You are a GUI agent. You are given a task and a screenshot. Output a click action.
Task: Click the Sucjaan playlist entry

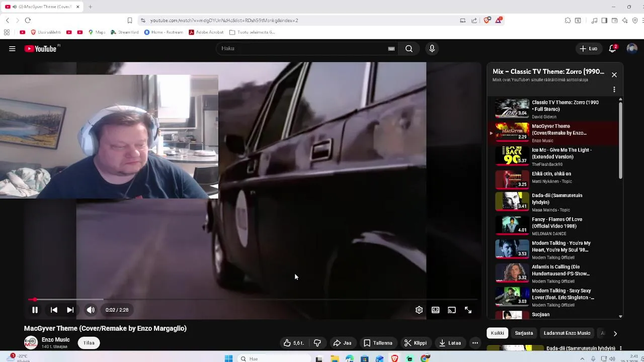(553, 315)
